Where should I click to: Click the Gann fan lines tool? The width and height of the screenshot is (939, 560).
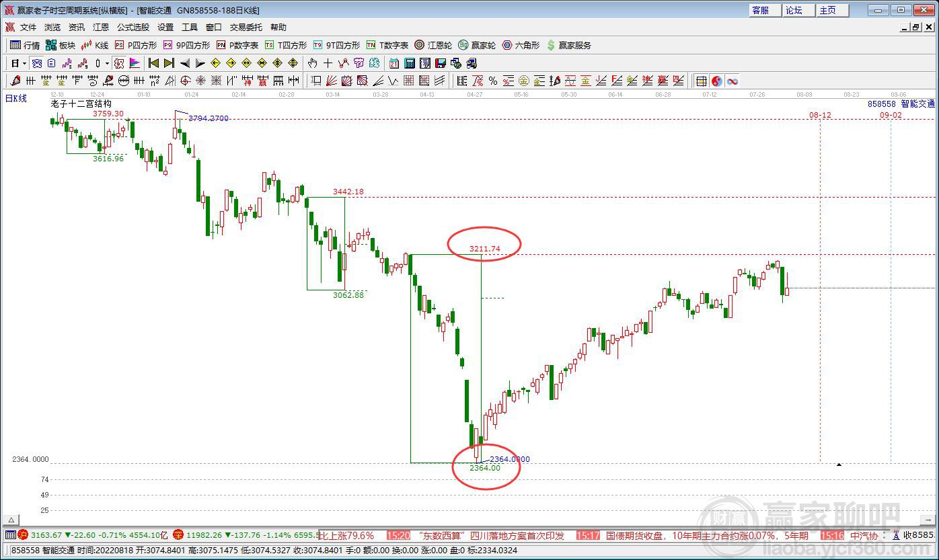[331, 81]
